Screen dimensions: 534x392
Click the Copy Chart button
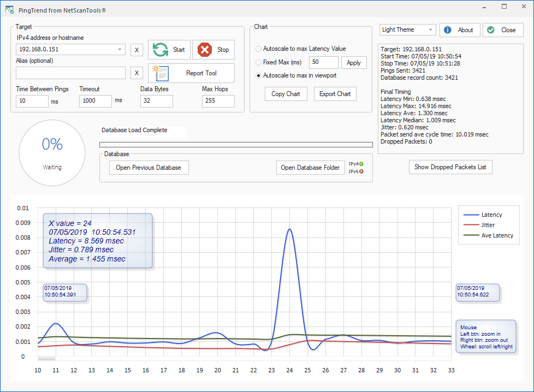point(286,94)
